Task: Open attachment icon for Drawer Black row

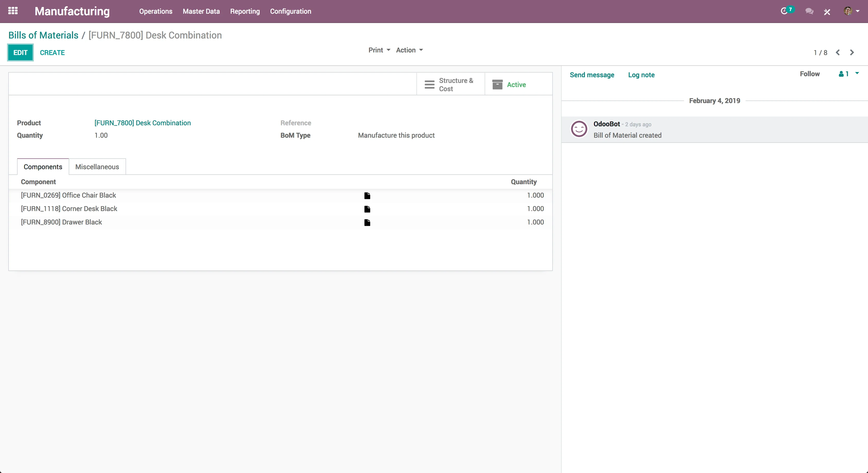Action: (x=367, y=222)
